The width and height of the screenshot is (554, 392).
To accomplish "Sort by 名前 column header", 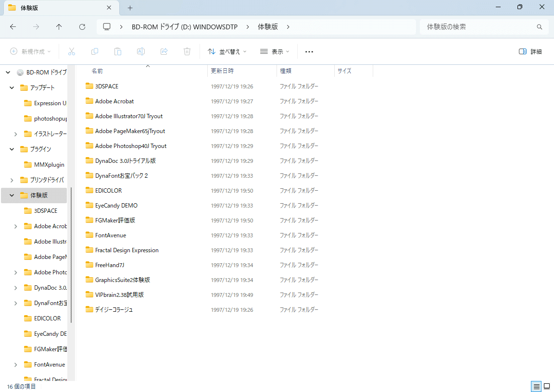I will 97,71.
